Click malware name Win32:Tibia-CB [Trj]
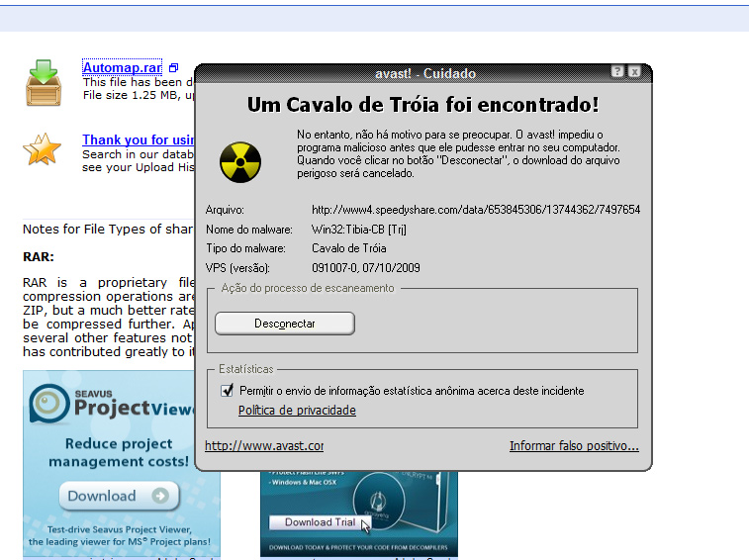Viewport: 749px width, 560px height. click(359, 230)
